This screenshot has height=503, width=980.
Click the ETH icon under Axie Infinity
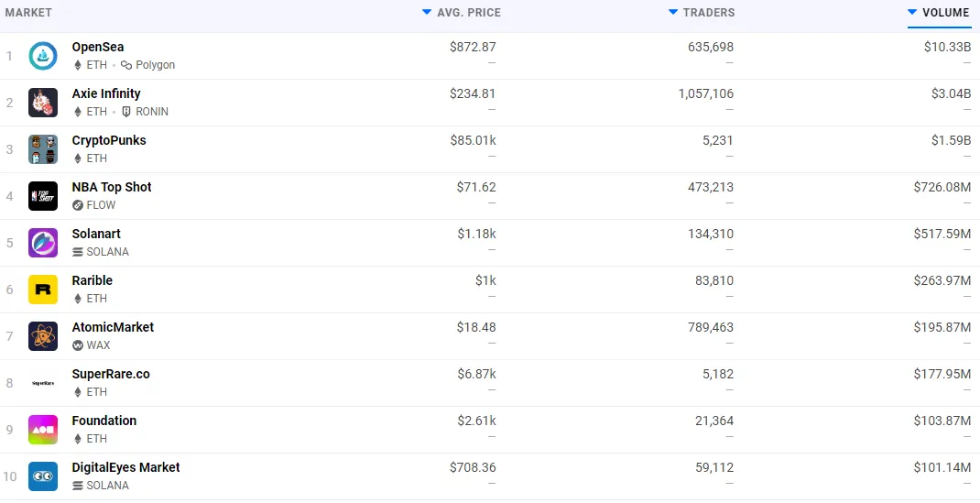[78, 112]
